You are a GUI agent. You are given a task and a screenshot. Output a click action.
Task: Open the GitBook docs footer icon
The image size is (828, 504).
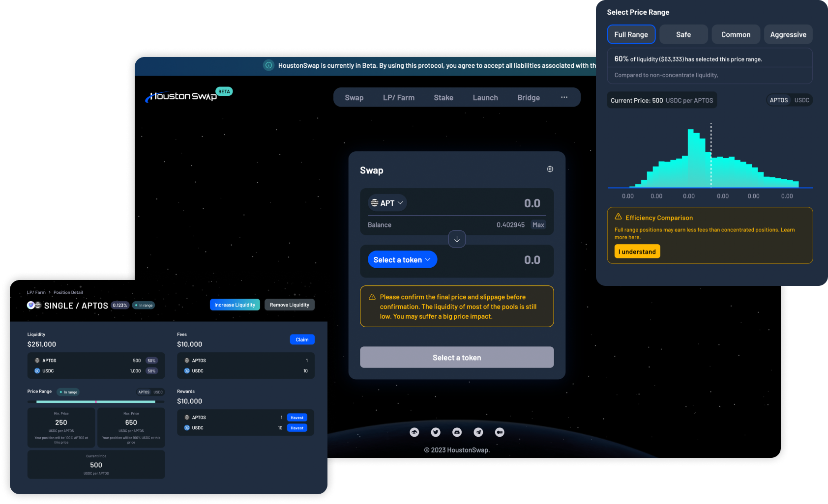(x=414, y=432)
